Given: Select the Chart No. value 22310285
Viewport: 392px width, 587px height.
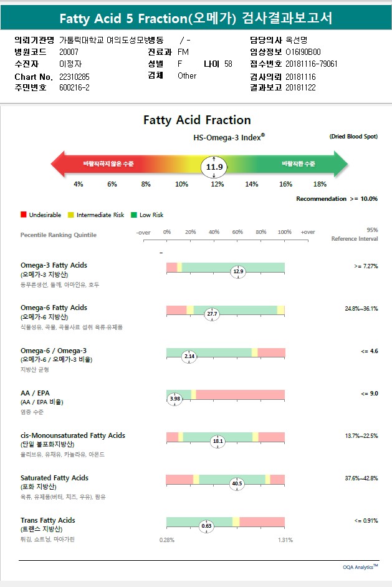Looking at the screenshot, I should 74,77.
